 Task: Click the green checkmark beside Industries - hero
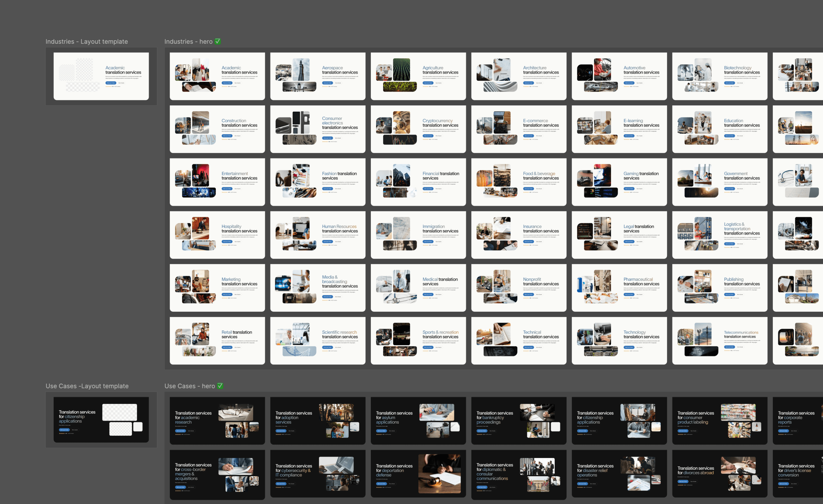pos(217,41)
